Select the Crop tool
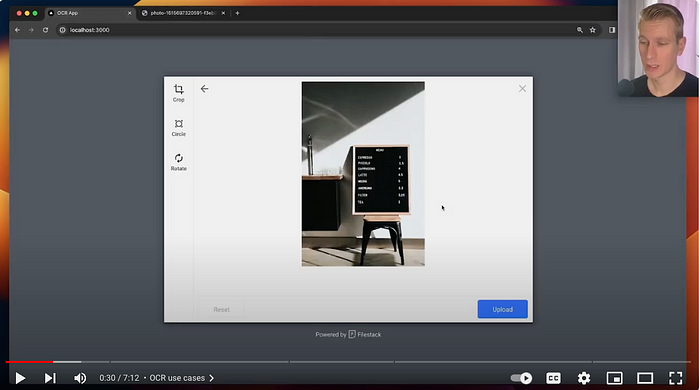Image resolution: width=700 pixels, height=390 pixels. [x=179, y=93]
